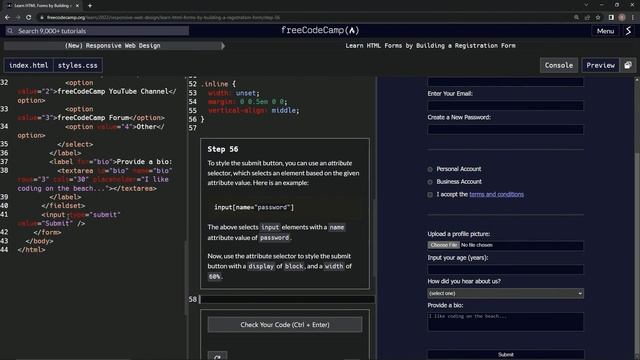Close the Learn HTML Forms browser tab
The image size is (640, 360).
click(77, 6)
